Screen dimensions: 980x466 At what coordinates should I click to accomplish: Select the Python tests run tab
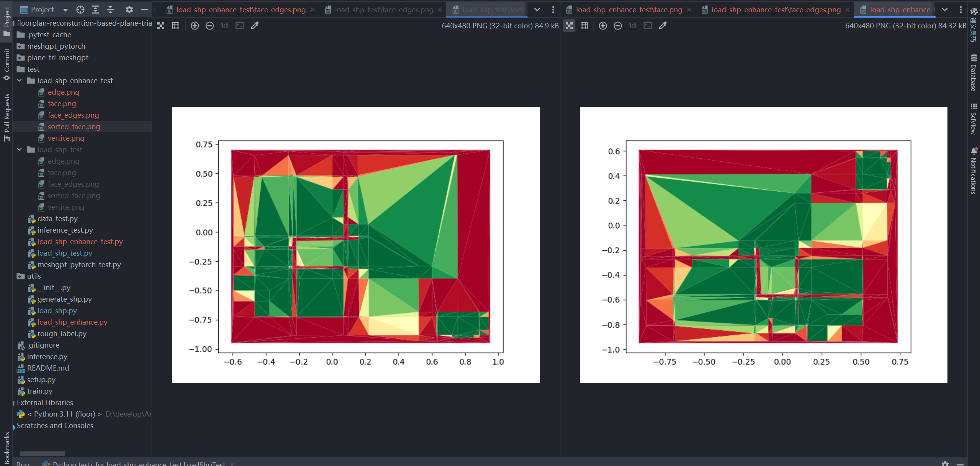coord(138,464)
